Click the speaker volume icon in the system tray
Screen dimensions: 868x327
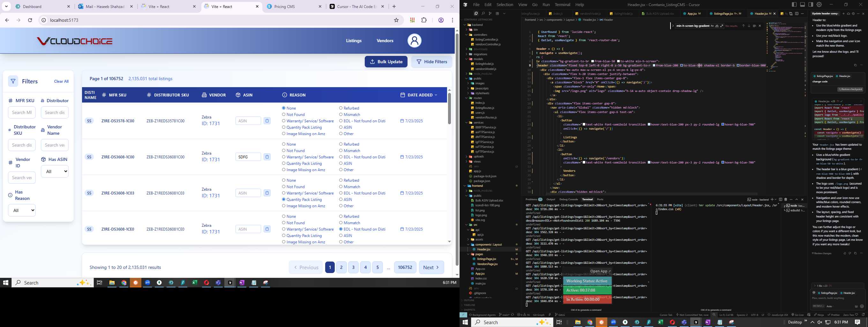tap(820, 322)
